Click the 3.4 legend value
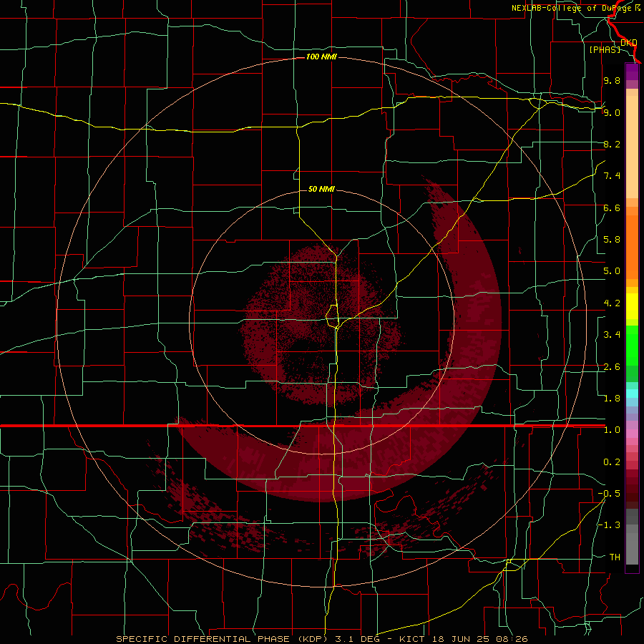This screenshot has width=644, height=644. point(612,335)
